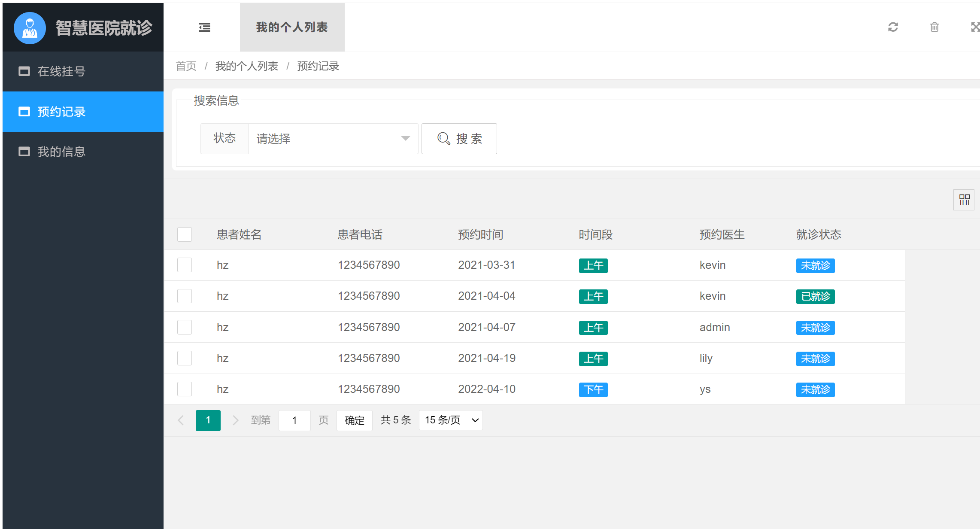Click doctor name admin
The width and height of the screenshot is (980, 529).
[x=715, y=327]
